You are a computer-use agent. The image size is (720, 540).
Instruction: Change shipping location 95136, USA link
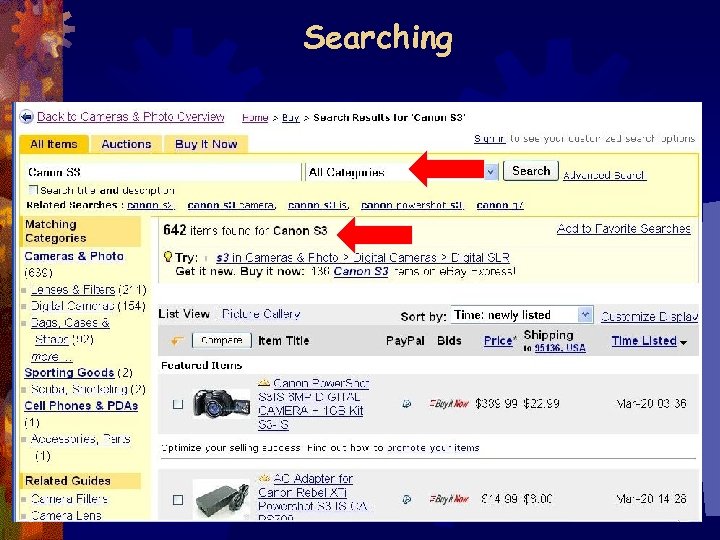560,348
